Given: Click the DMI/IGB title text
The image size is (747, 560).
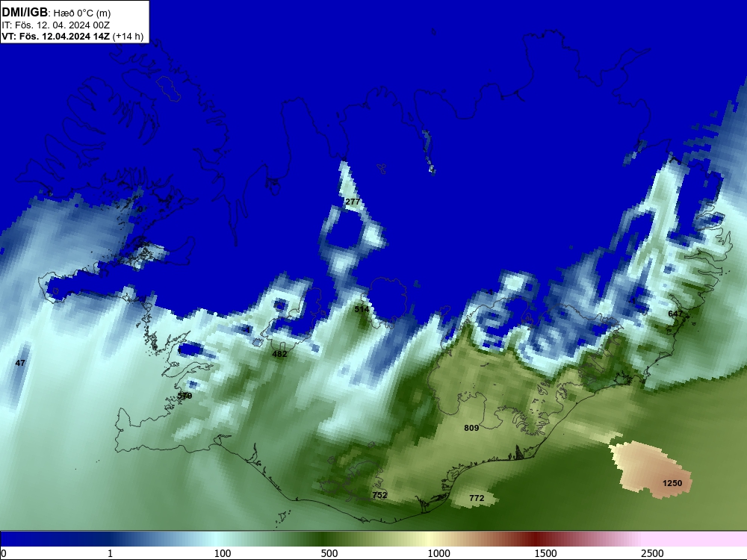Looking at the screenshot, I should pyautogui.click(x=25, y=13).
